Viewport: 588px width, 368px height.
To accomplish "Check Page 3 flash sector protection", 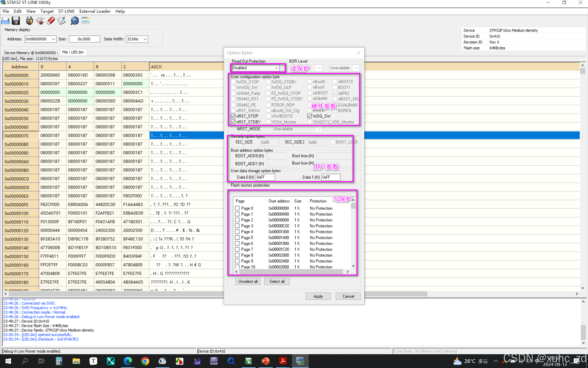I will point(237,226).
